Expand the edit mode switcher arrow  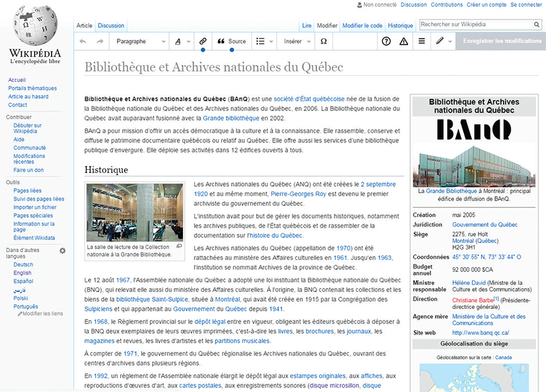[450, 42]
